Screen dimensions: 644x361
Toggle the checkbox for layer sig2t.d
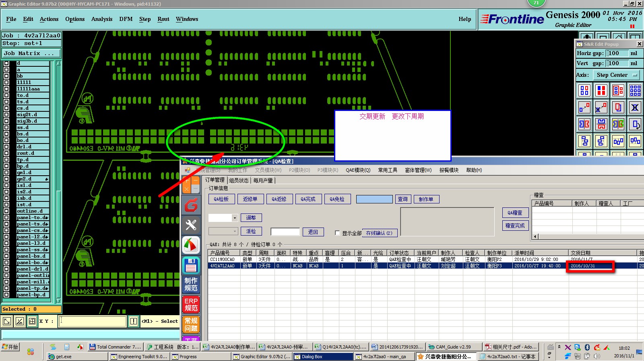point(6,115)
